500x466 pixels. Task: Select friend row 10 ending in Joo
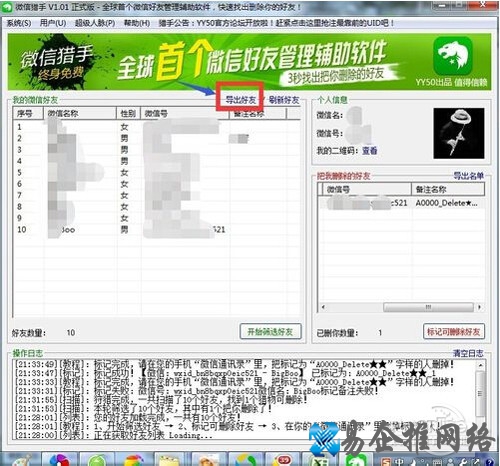pos(157,230)
